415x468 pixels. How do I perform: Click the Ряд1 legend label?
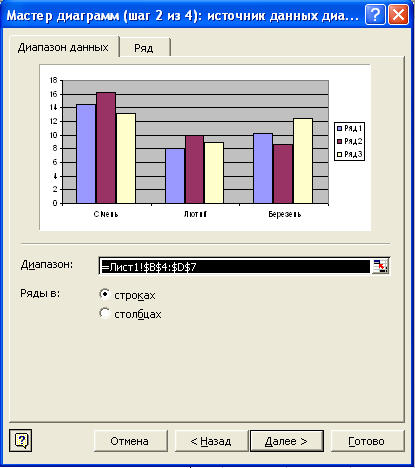(353, 128)
